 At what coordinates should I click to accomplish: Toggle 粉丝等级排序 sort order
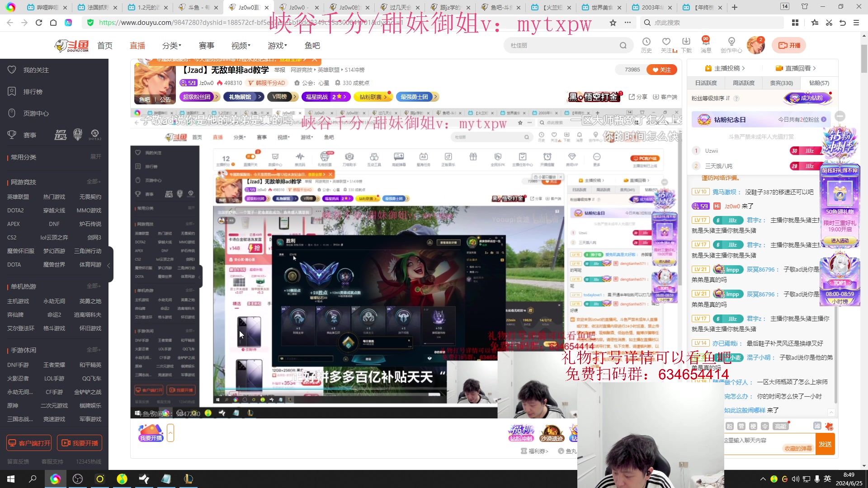(710, 98)
